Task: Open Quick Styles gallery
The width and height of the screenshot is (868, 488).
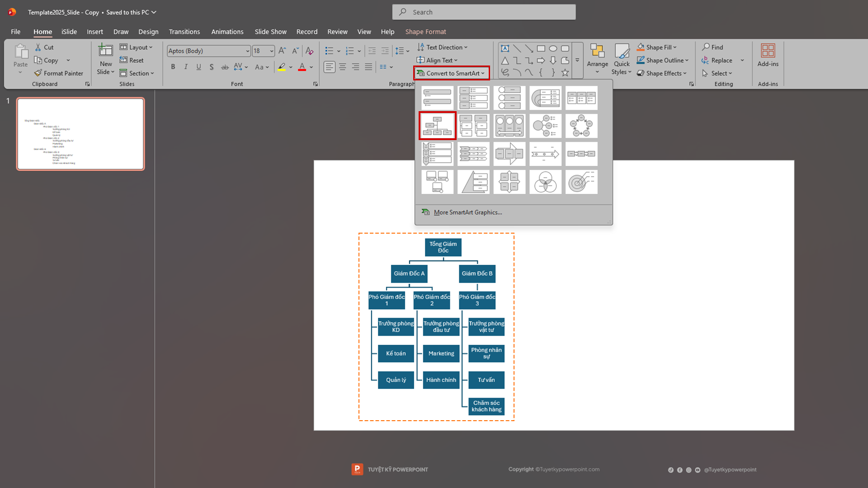Action: coord(622,59)
